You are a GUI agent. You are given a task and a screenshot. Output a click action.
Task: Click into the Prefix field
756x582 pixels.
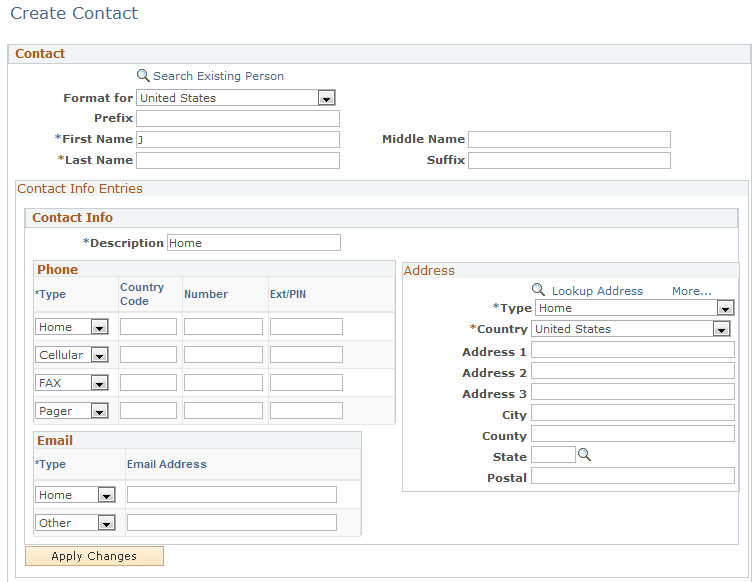[x=238, y=119]
